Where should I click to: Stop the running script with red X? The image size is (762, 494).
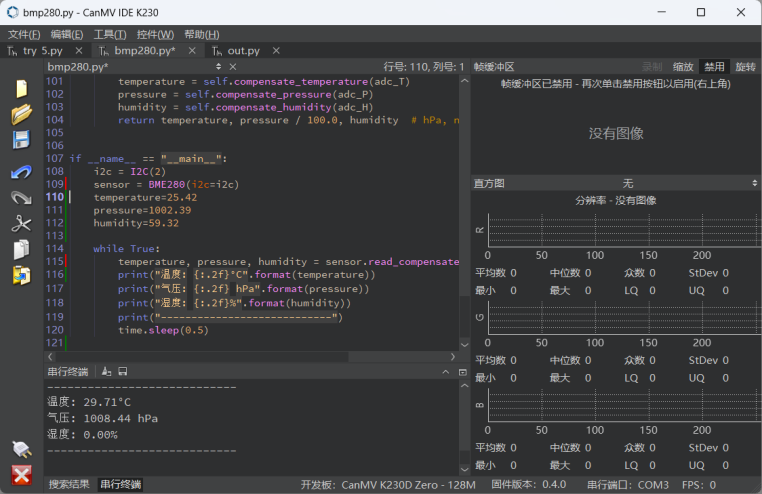click(22, 475)
